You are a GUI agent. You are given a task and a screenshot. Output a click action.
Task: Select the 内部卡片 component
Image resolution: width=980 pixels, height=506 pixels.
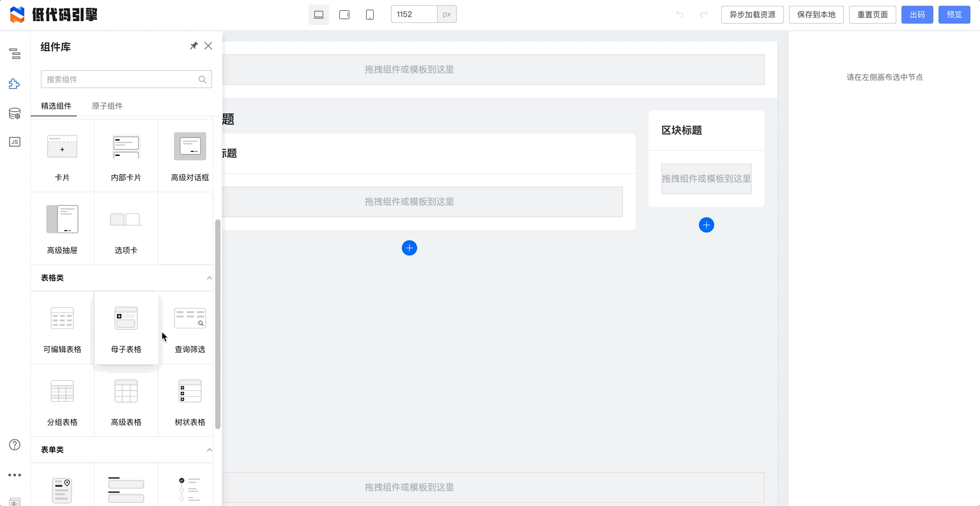pos(126,156)
